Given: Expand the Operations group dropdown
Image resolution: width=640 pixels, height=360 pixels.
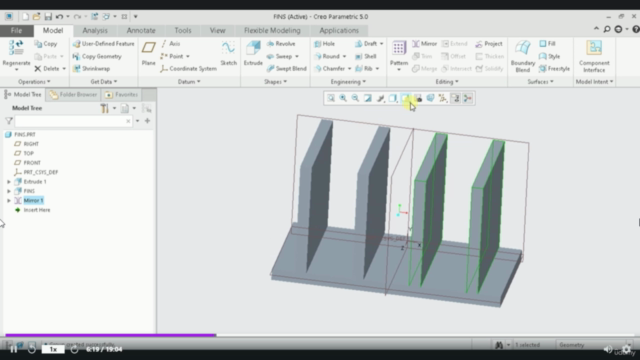Looking at the screenshot, I should (x=34, y=82).
